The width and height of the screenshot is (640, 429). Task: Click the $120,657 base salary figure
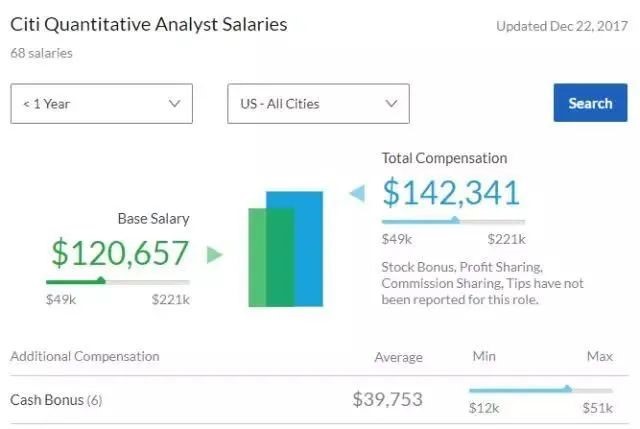(118, 253)
